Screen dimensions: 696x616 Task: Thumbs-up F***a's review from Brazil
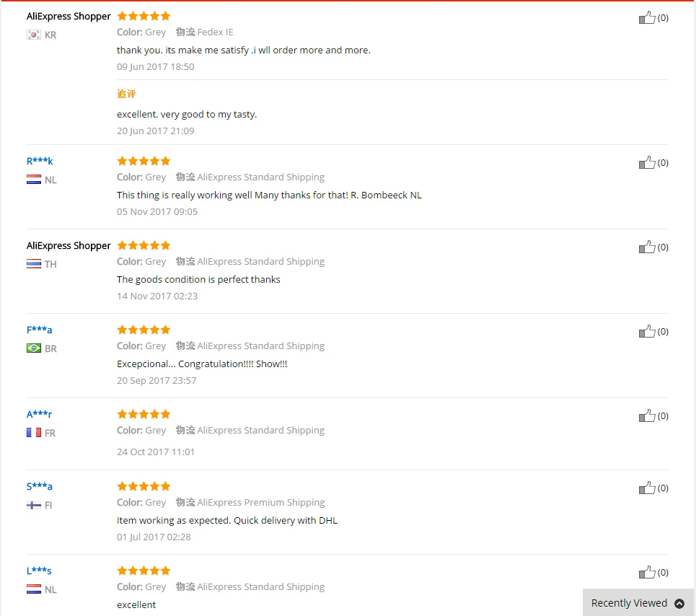(x=647, y=332)
